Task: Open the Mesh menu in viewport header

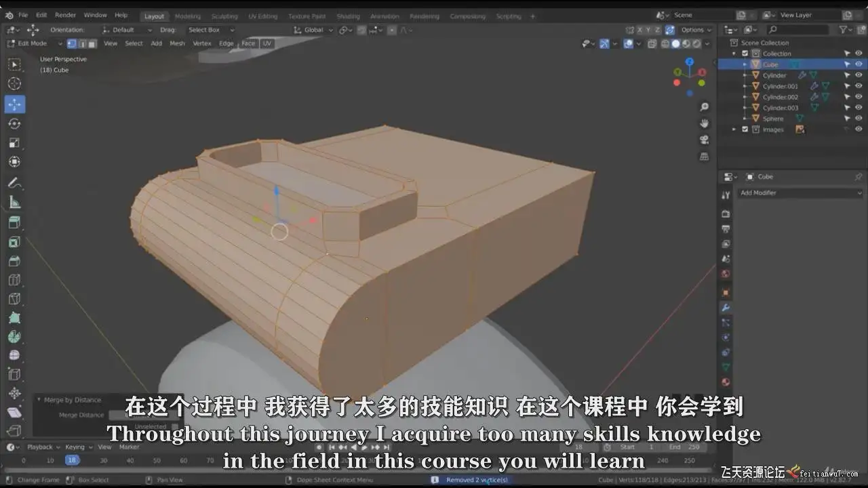Action: tap(177, 43)
